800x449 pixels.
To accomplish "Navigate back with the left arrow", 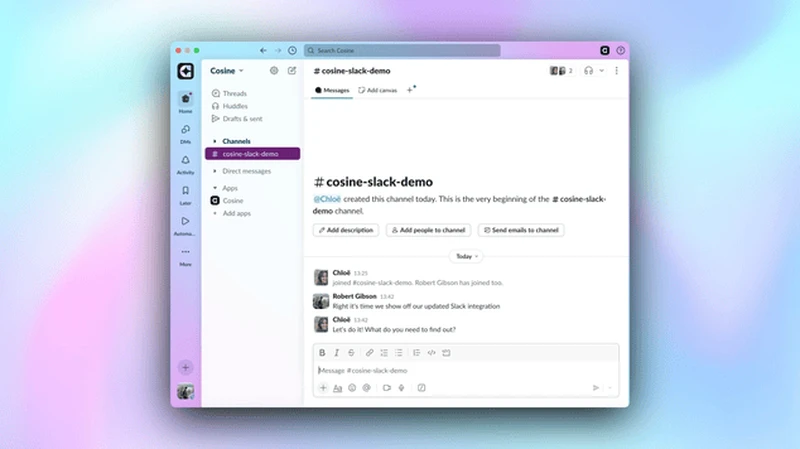I will click(263, 51).
